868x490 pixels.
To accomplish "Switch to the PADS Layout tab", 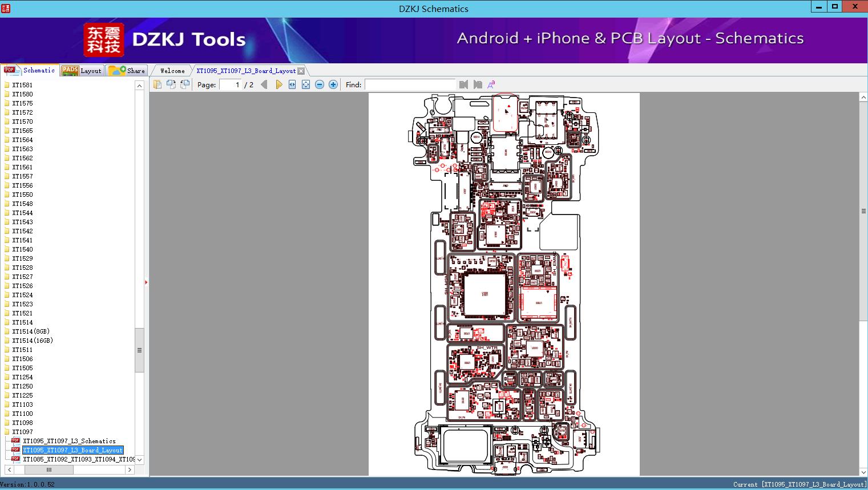I will tap(82, 71).
